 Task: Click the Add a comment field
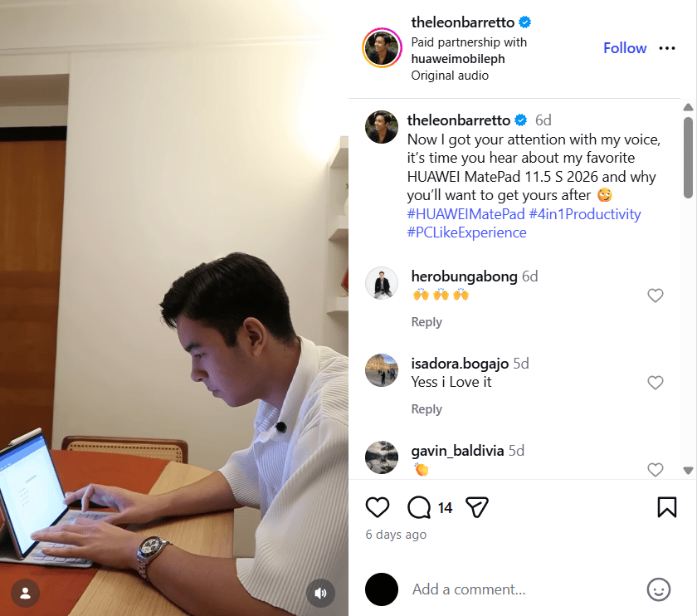(x=520, y=589)
